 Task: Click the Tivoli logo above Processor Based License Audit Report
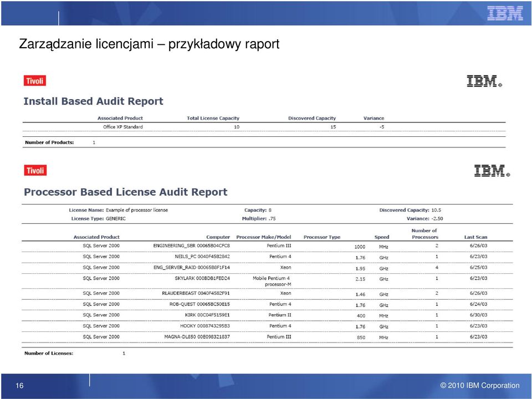(35, 170)
